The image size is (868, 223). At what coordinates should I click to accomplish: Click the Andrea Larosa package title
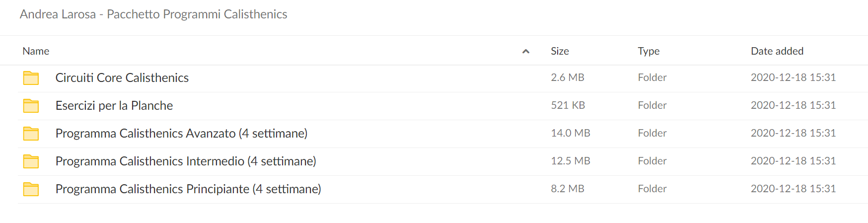pyautogui.click(x=153, y=14)
